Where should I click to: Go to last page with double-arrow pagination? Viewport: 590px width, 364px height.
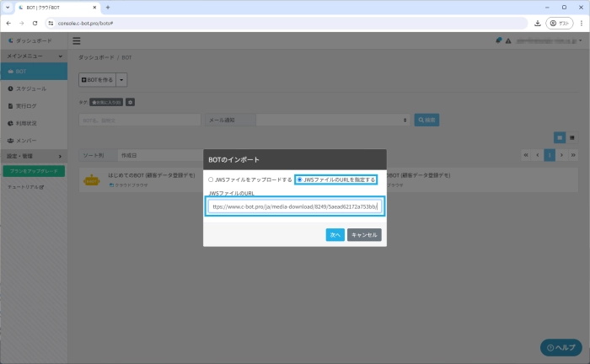click(x=573, y=155)
